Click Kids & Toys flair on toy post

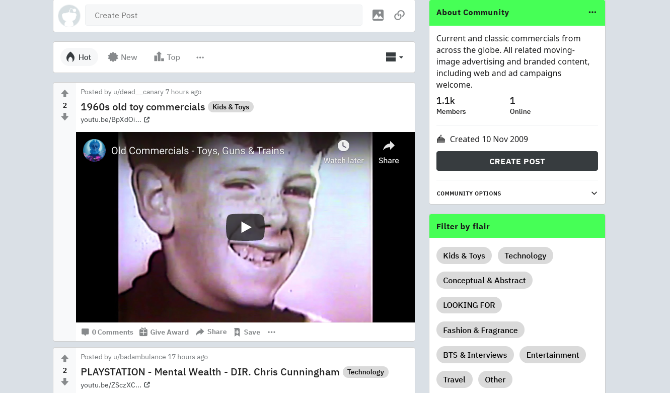[231, 107]
